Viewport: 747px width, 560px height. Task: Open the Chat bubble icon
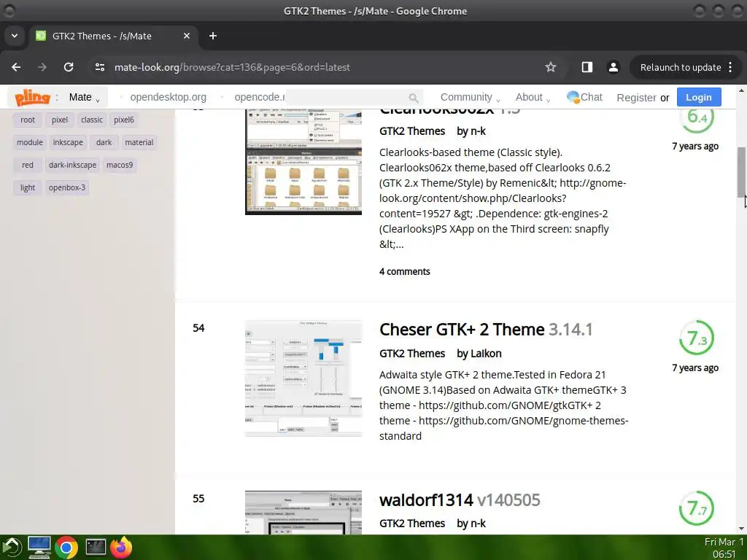click(x=573, y=97)
